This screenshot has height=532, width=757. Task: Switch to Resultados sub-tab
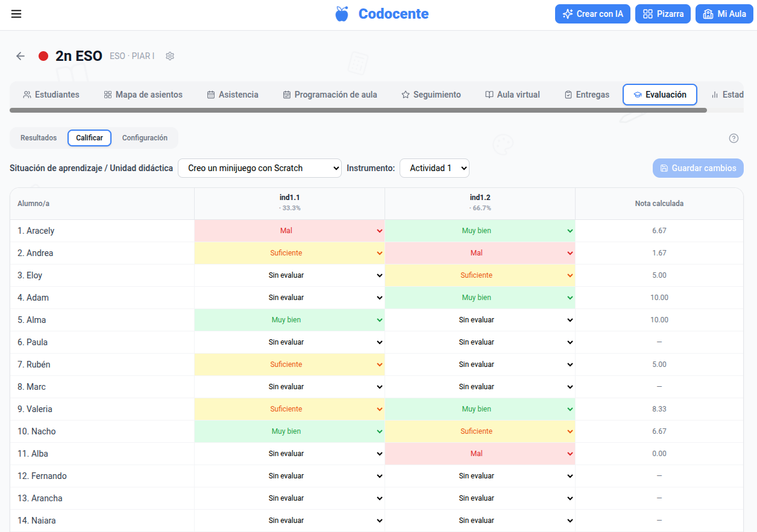pos(39,138)
